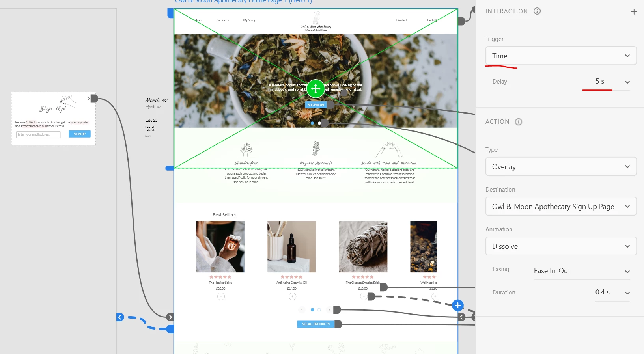Click The Cleanse Smudge Stick product image

coord(363,247)
